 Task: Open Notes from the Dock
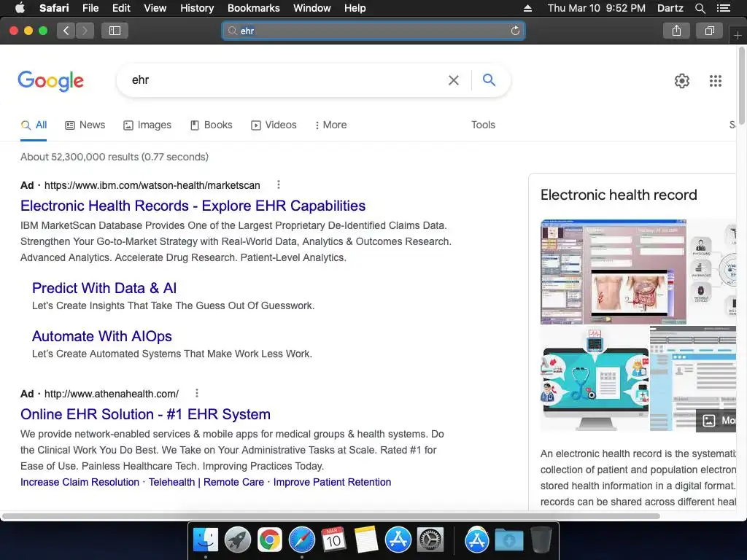pyautogui.click(x=366, y=540)
